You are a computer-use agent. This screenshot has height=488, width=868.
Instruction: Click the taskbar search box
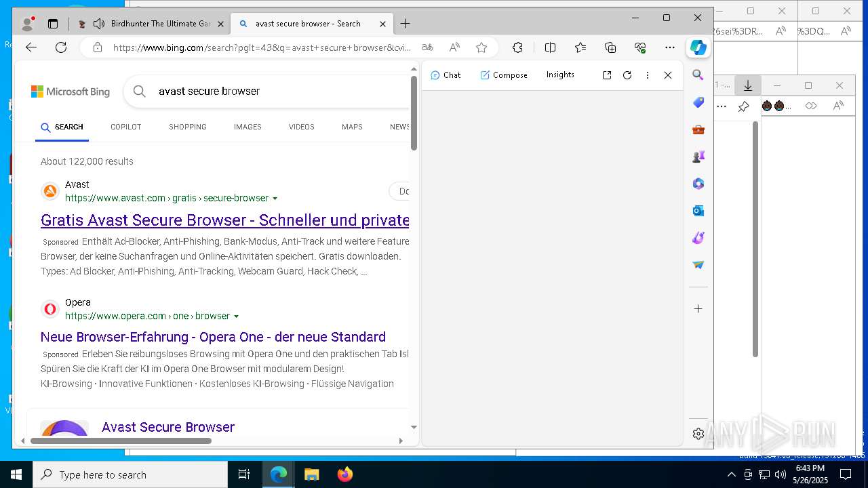coord(130,474)
